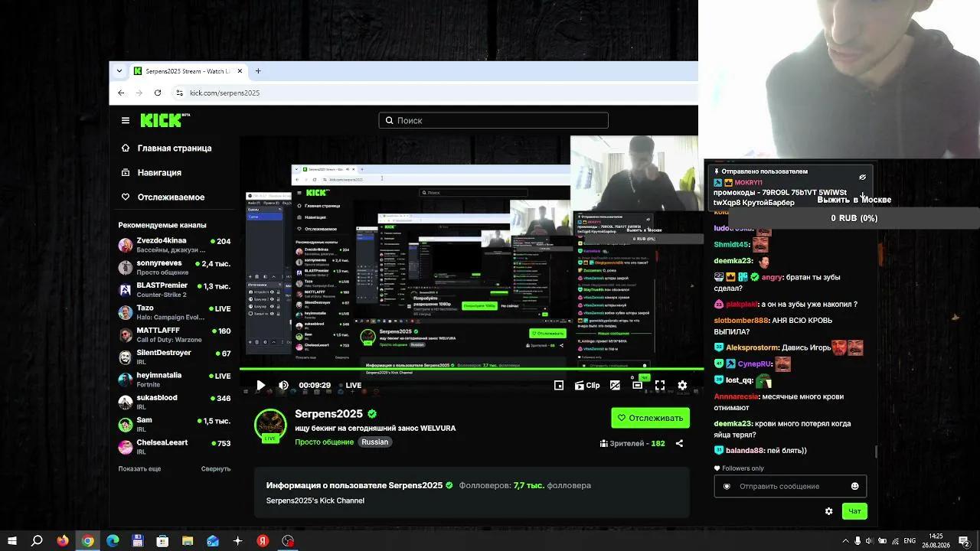Open Microsoft Edge from the taskbar
Viewport: 980px width, 551px height.
113,541
